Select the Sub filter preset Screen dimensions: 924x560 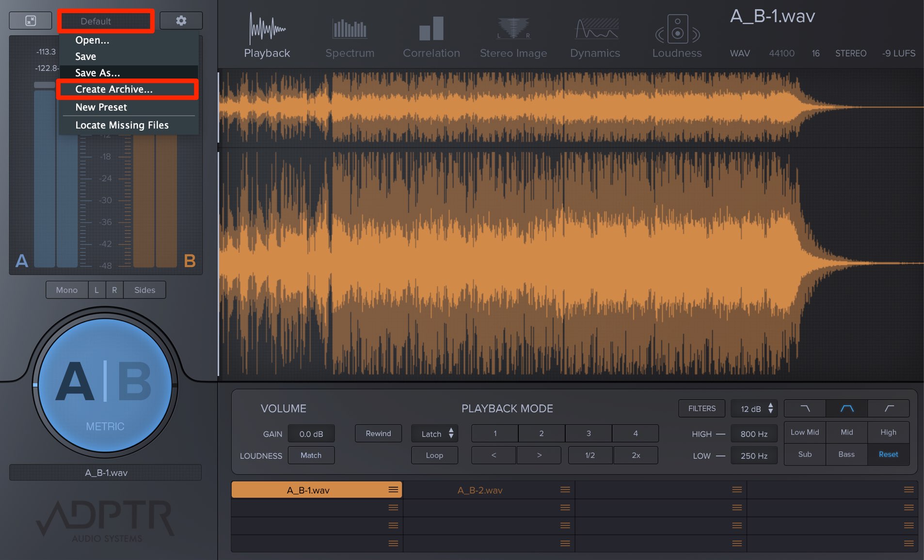805,454
